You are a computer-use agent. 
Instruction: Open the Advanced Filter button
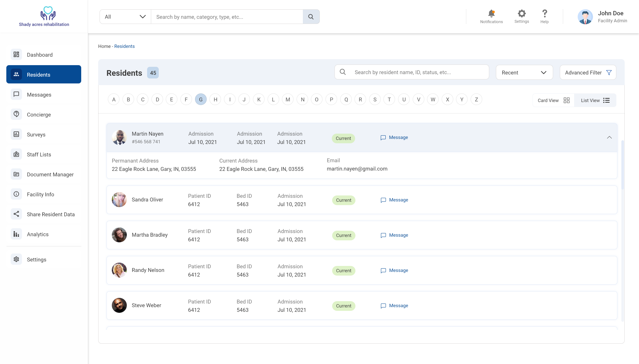point(588,72)
